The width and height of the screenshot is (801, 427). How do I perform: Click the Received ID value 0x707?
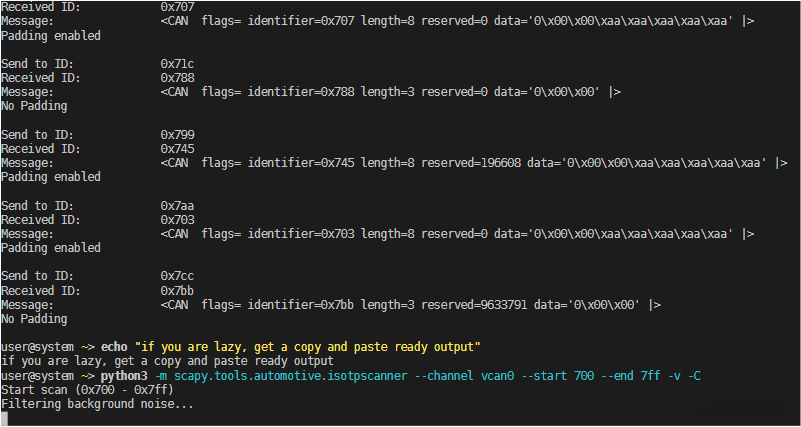[x=176, y=7]
